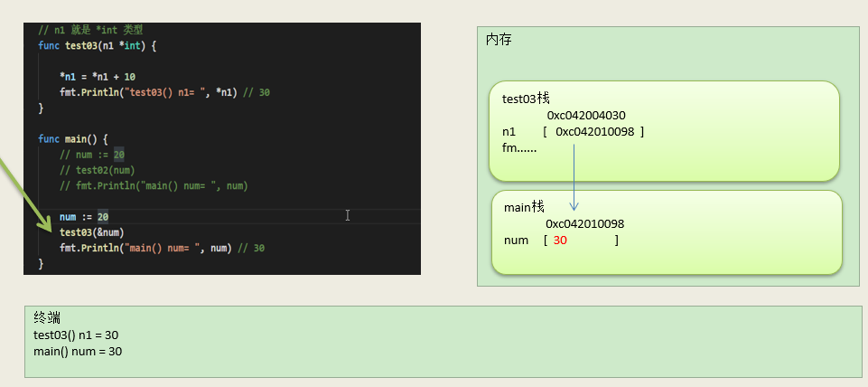Click the 'main栈' label

coord(524,207)
